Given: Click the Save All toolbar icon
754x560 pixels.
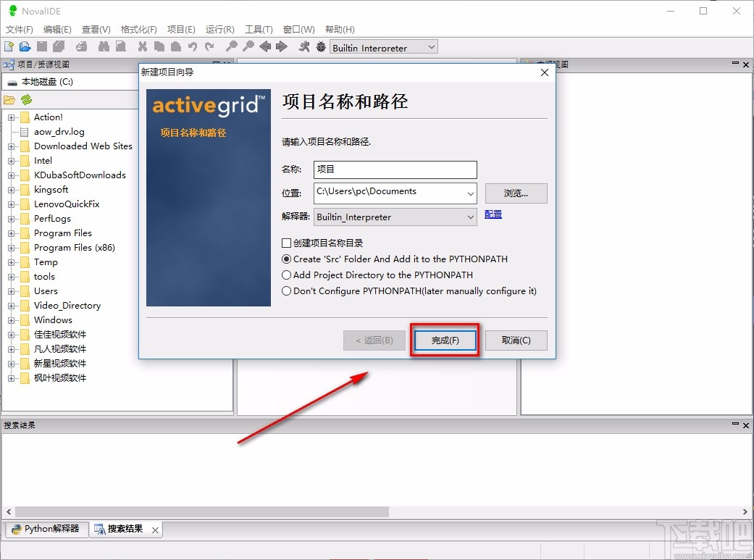Looking at the screenshot, I should [59, 46].
